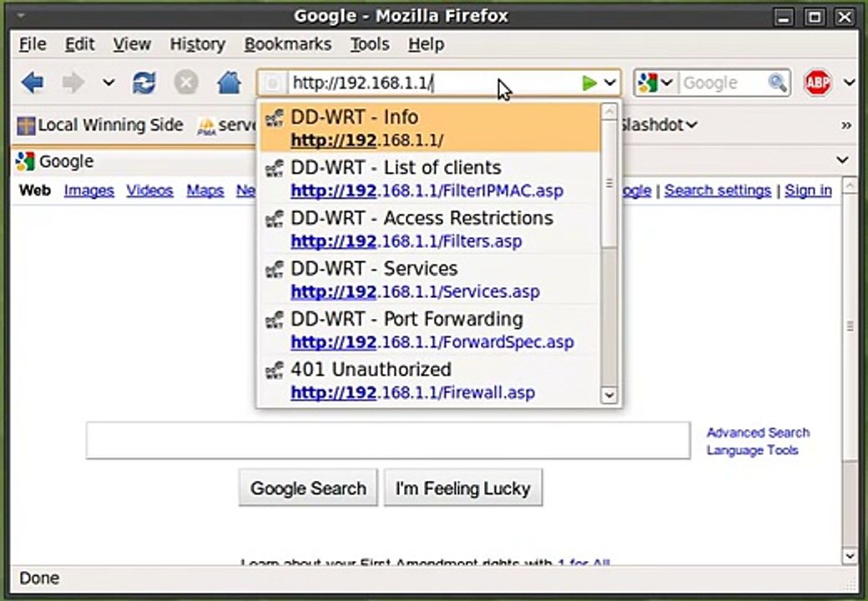
Task: Open the View menu
Action: click(x=132, y=44)
